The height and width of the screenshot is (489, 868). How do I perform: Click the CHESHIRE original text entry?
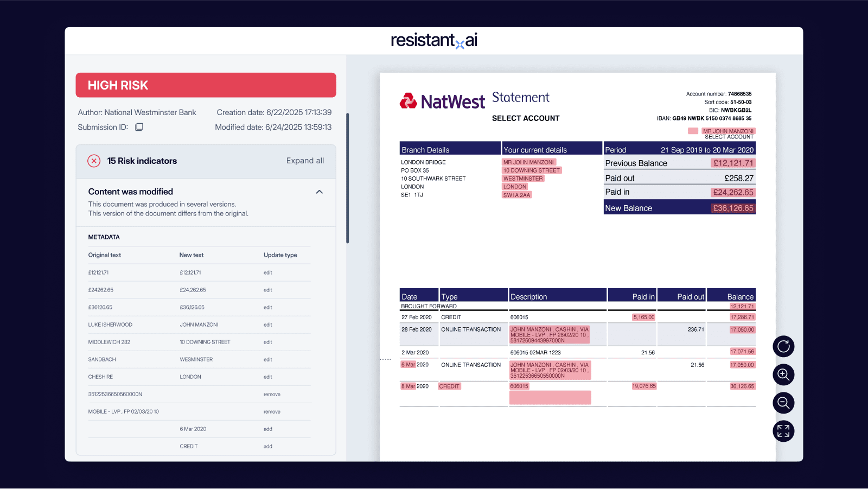(101, 377)
